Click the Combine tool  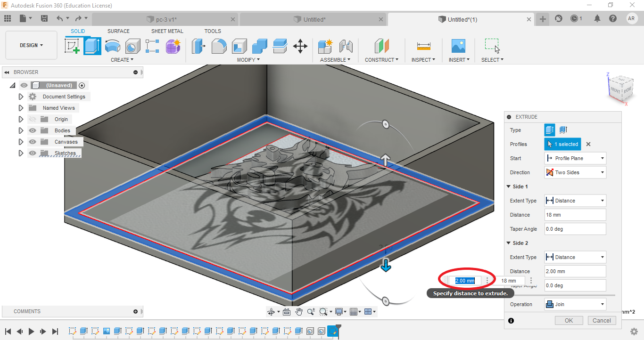[259, 46]
